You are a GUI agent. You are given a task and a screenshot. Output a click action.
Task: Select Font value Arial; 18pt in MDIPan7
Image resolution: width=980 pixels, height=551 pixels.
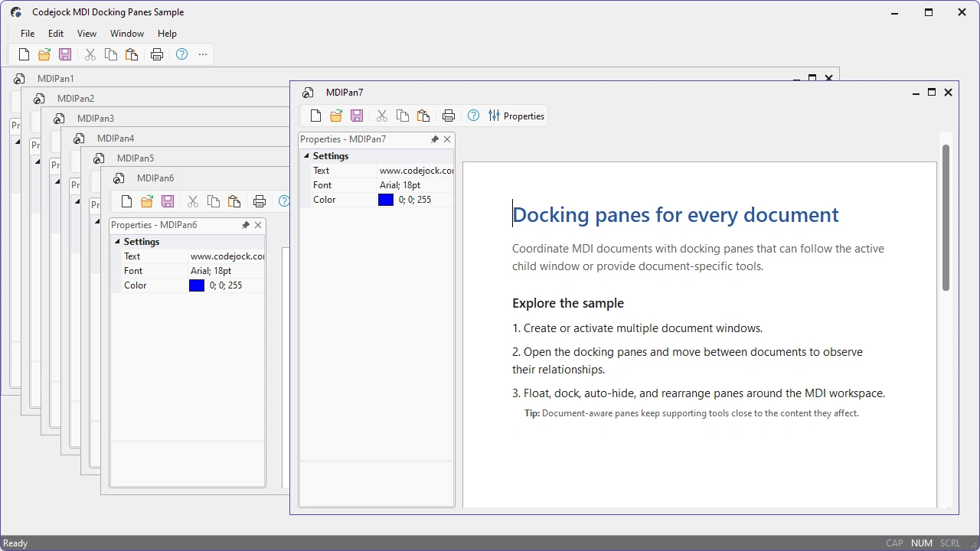pos(416,185)
